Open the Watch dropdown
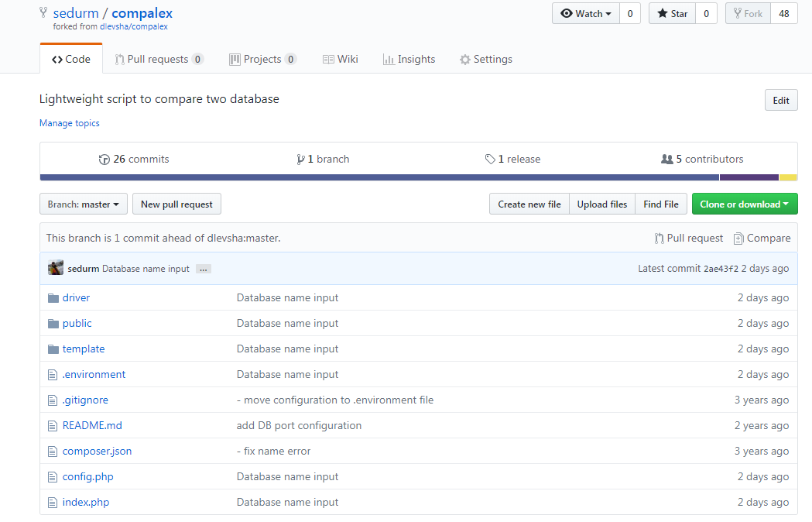Screen dimensions: 812x522 point(586,13)
